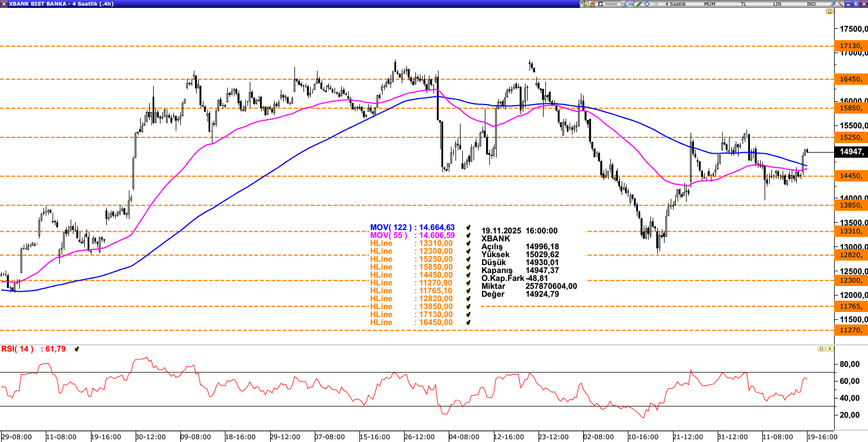This screenshot has width=868, height=442.
Task: Toggle the MOV(55) indicator checkmark
Action: 468,235
